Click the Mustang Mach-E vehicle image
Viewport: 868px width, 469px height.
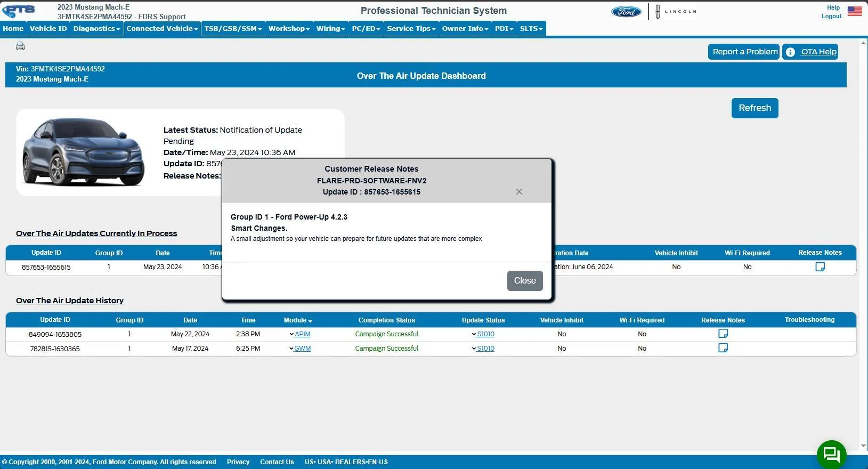click(83, 152)
